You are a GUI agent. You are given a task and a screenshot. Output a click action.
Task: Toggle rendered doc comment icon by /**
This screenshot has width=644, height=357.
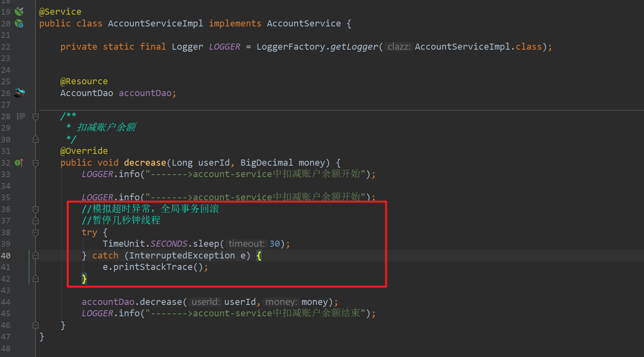pyautogui.click(x=21, y=116)
